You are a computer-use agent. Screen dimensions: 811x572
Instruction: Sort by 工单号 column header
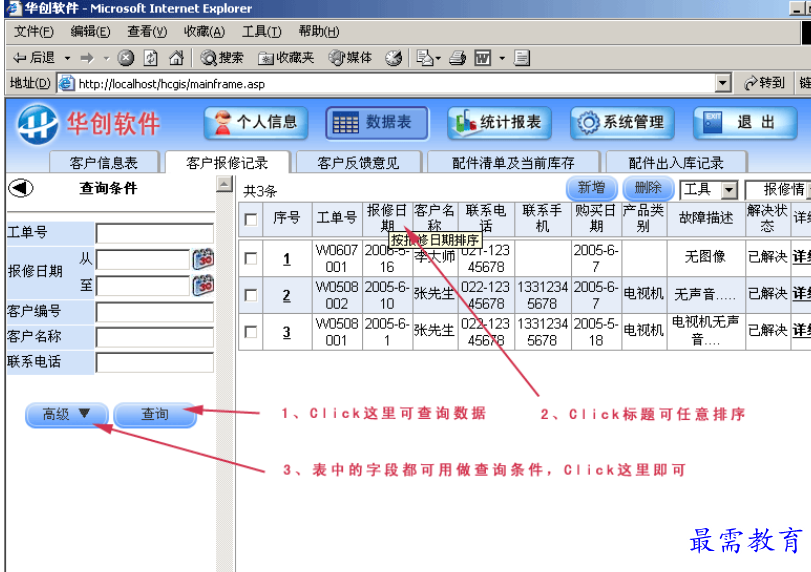(x=336, y=218)
